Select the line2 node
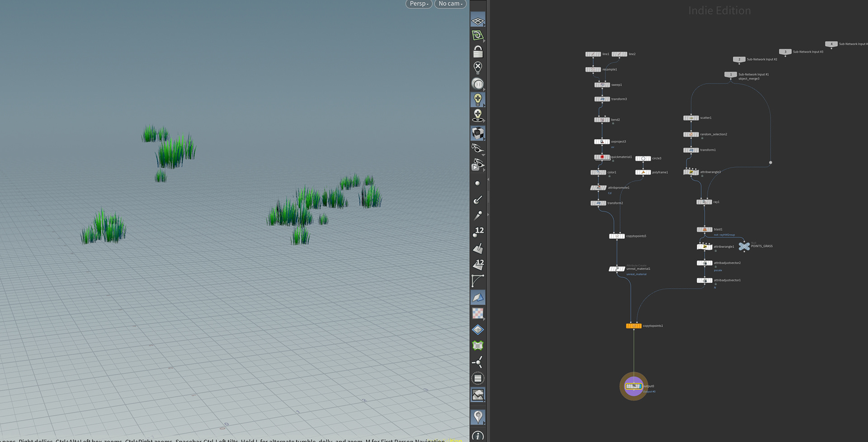This screenshot has width=868, height=442. tap(619, 54)
